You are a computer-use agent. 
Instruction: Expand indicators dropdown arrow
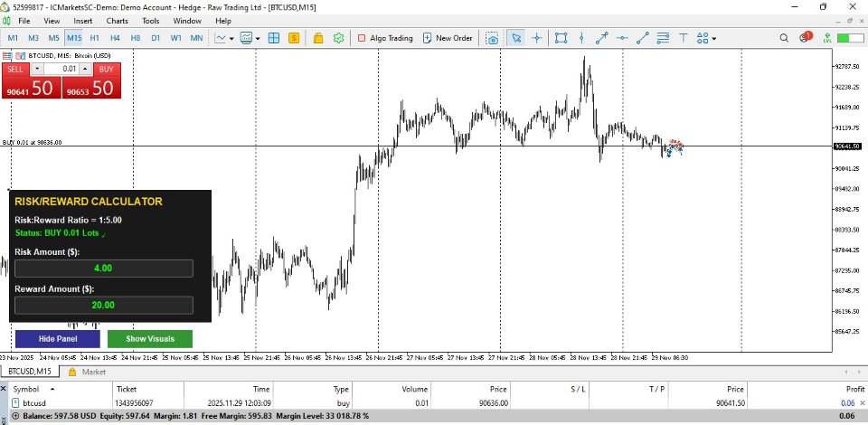(259, 39)
